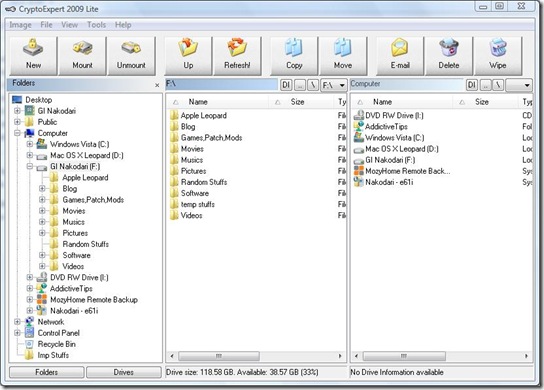Click the Unmount toolbar icon
The image size is (544, 390).
(131, 48)
